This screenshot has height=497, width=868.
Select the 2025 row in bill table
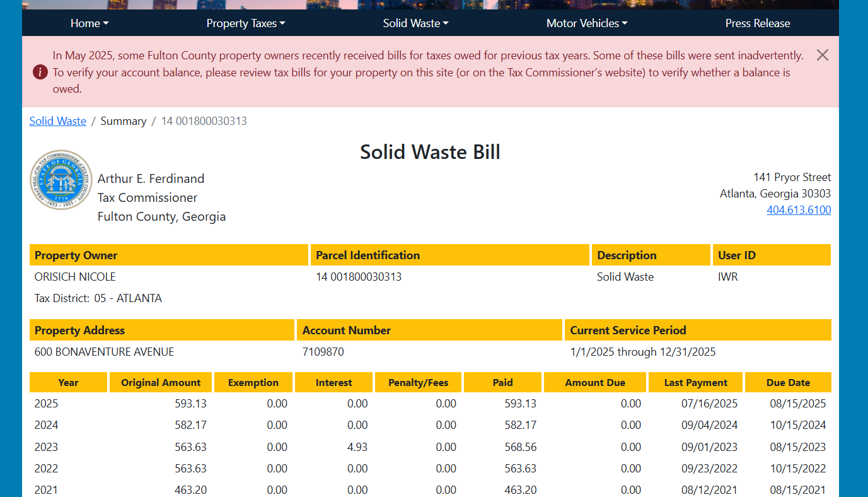click(x=47, y=404)
